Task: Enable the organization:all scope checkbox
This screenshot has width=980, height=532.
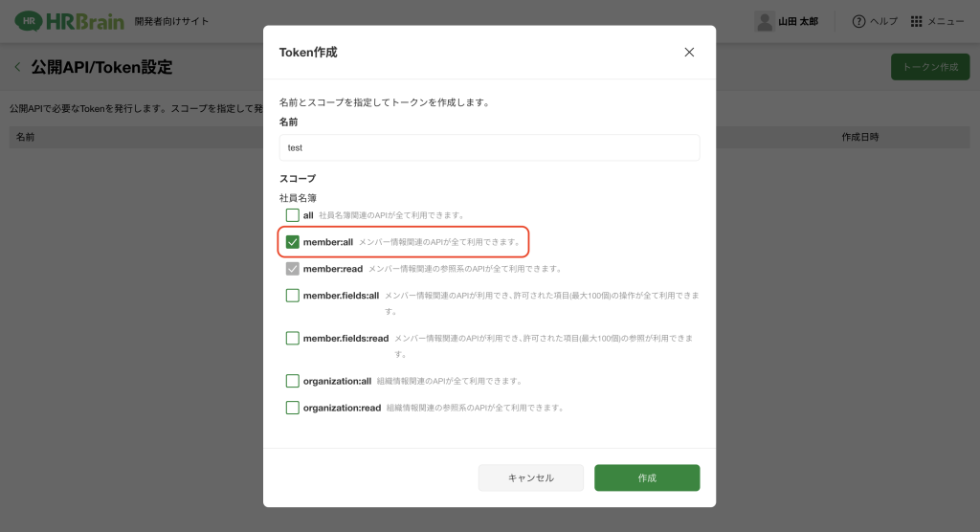Action: click(x=293, y=381)
